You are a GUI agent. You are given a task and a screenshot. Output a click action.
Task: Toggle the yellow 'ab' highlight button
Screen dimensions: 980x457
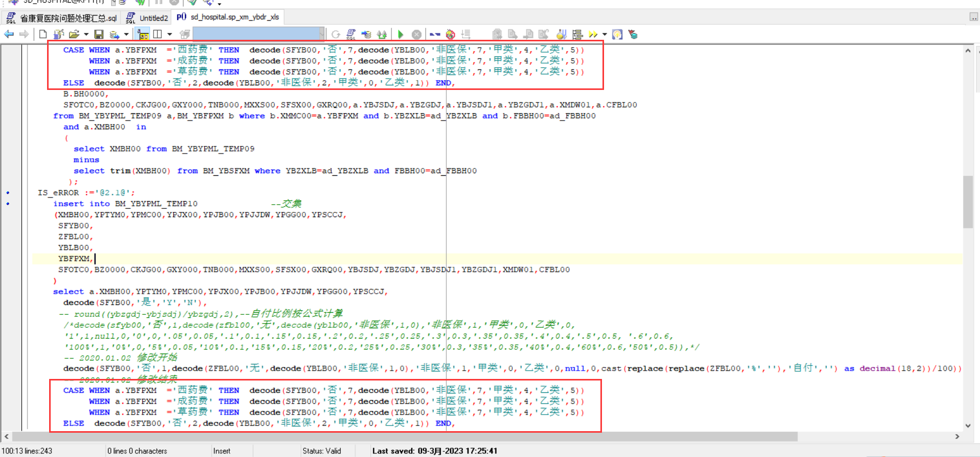[x=143, y=34]
